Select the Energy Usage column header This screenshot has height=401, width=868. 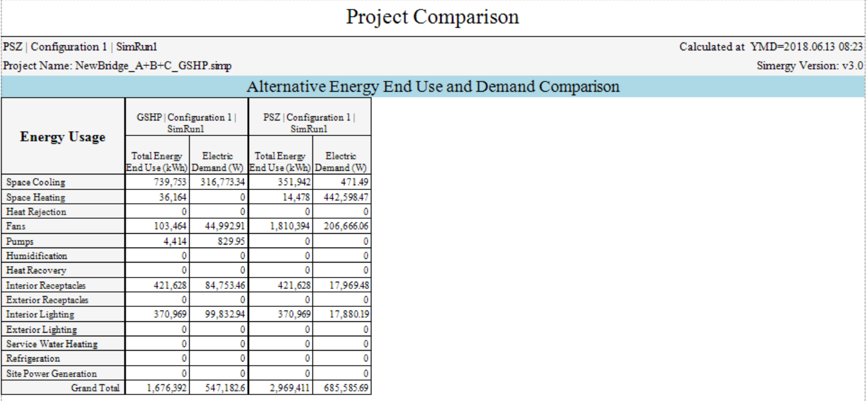(62, 137)
